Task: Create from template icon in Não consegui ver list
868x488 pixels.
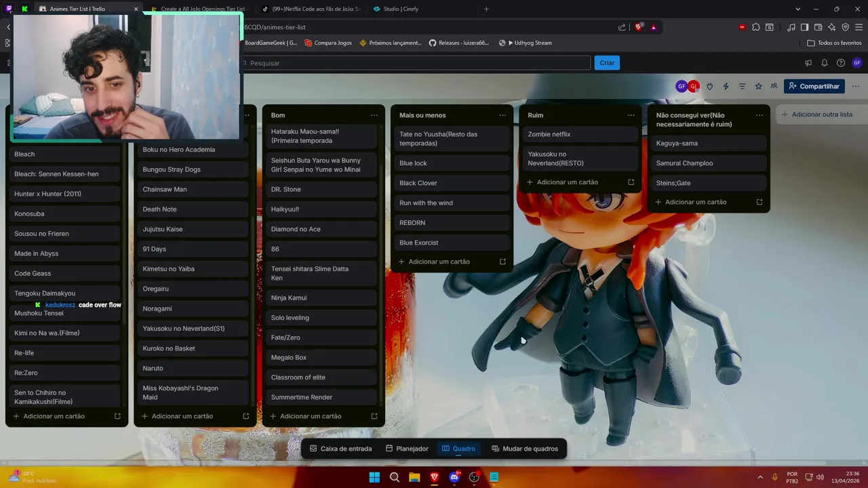Action: [x=759, y=202]
